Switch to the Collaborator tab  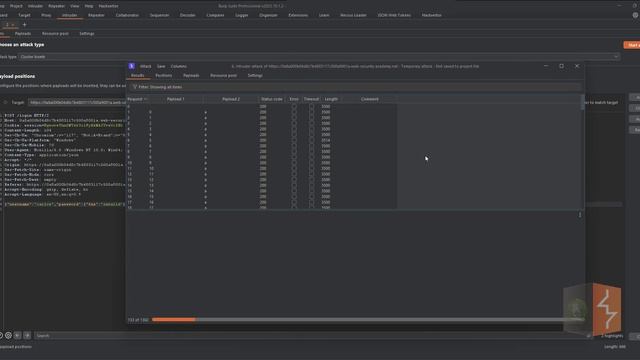click(127, 15)
